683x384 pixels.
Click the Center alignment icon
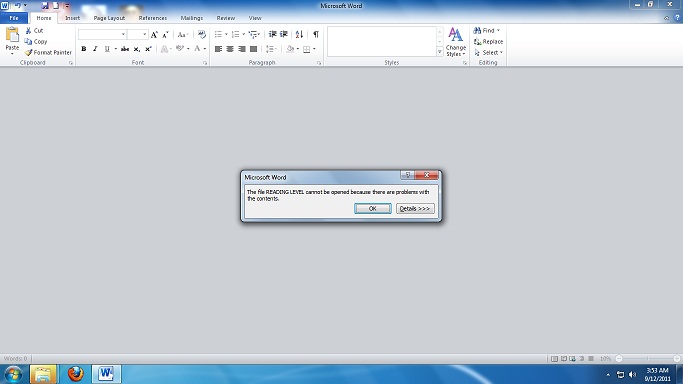[230, 49]
